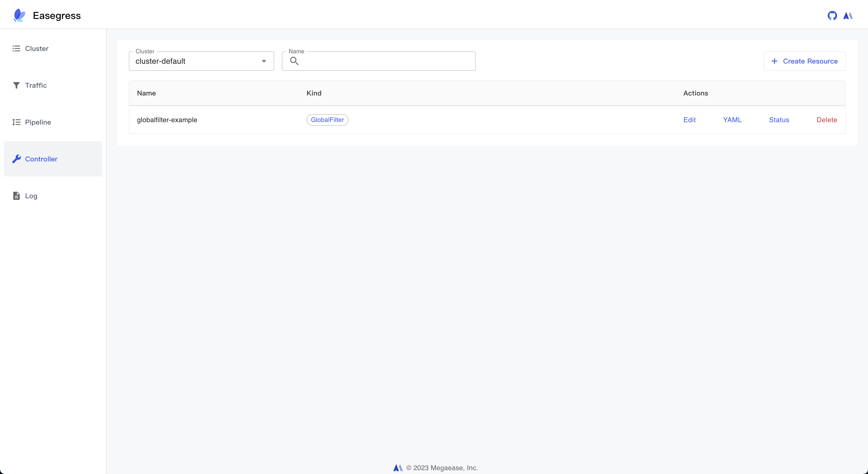
Task: Click the GlobalFilter kind chip
Action: (327, 120)
